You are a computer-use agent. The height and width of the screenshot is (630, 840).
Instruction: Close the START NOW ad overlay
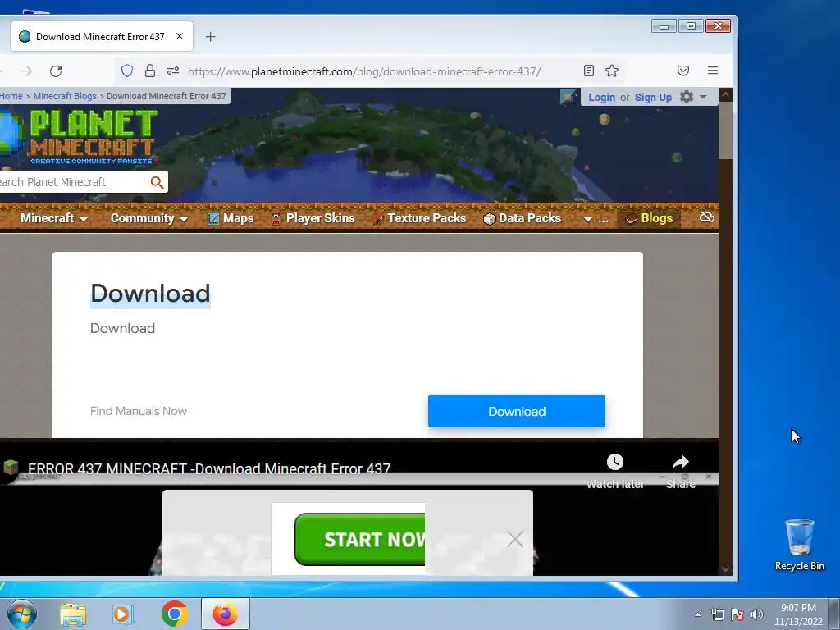point(515,539)
